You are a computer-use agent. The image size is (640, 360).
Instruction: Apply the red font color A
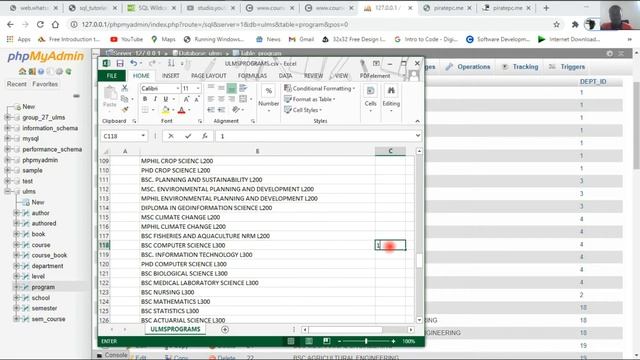(182, 110)
